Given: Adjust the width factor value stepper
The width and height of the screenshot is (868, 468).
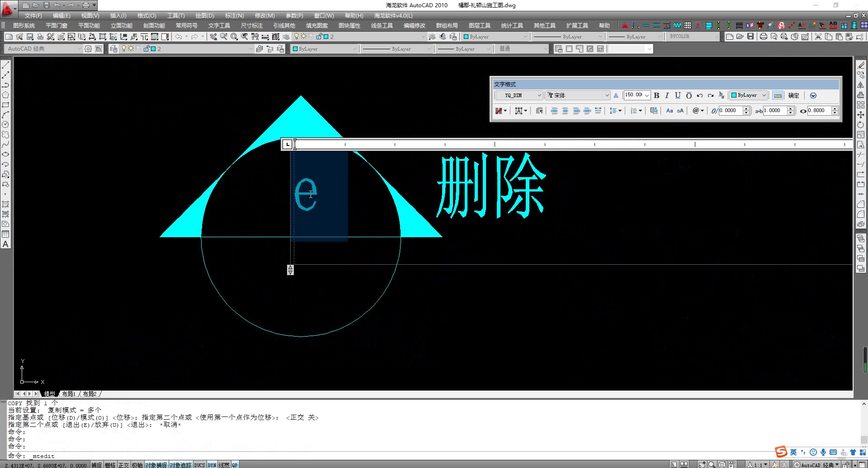Looking at the screenshot, I should click(791, 111).
